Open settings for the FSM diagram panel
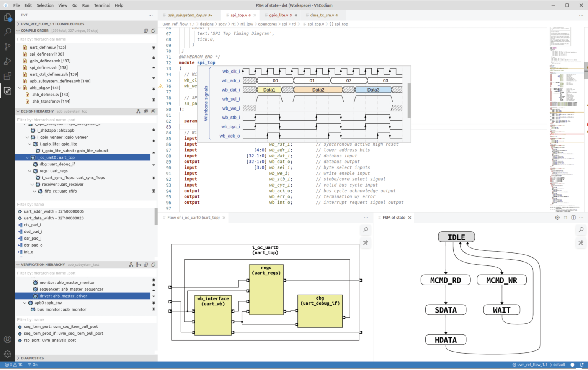Viewport: 588px width, 370px height. pos(557,217)
